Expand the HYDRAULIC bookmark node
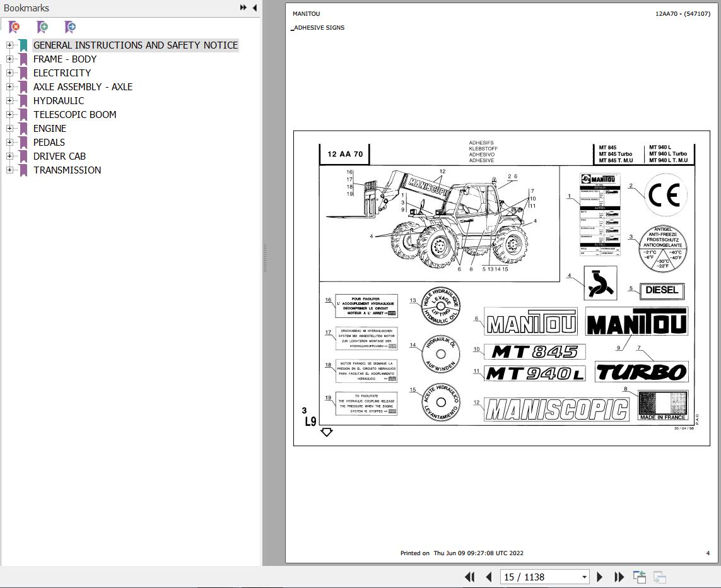 click(9, 100)
